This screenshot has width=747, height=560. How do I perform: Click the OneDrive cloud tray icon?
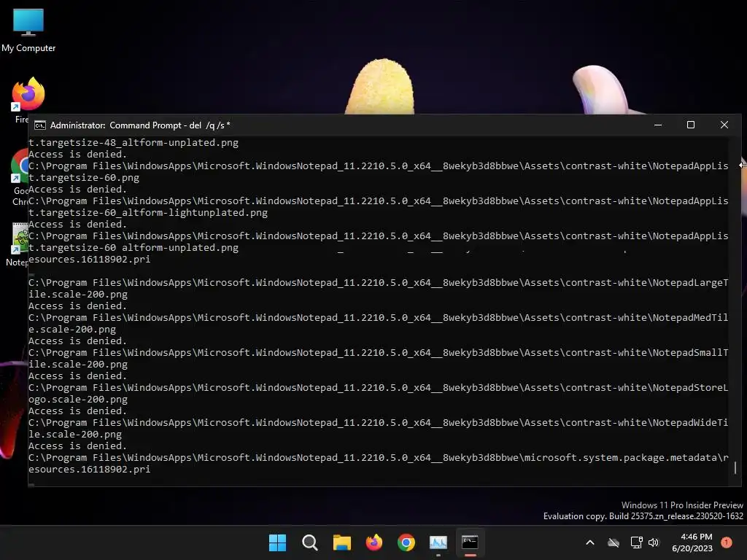tap(614, 542)
